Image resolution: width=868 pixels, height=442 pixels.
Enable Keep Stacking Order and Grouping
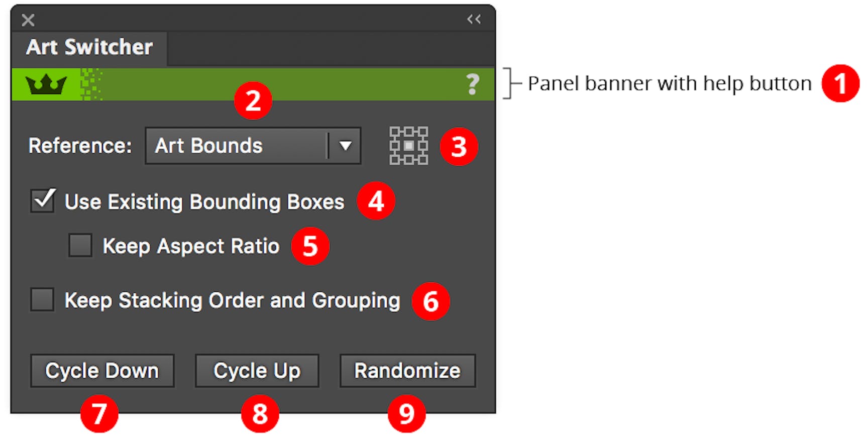42,300
